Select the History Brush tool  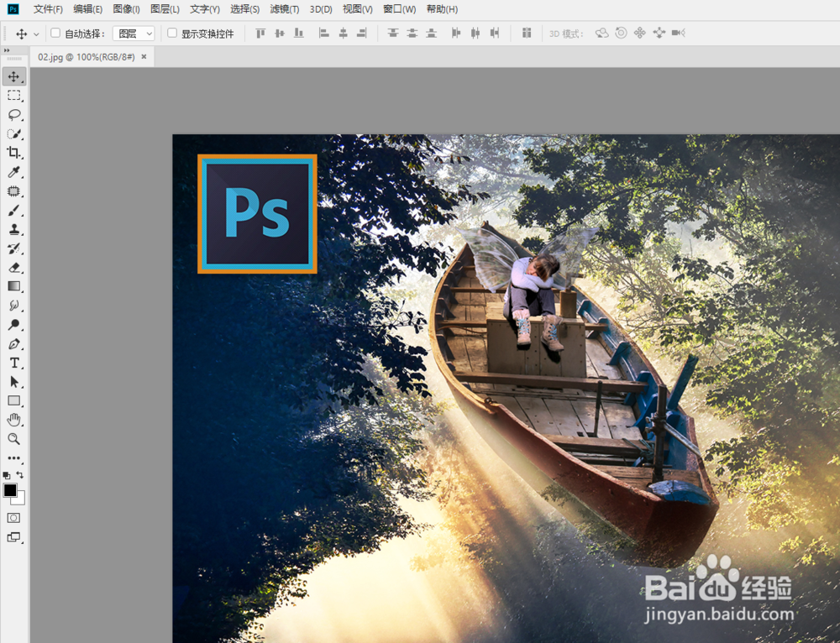(14, 248)
